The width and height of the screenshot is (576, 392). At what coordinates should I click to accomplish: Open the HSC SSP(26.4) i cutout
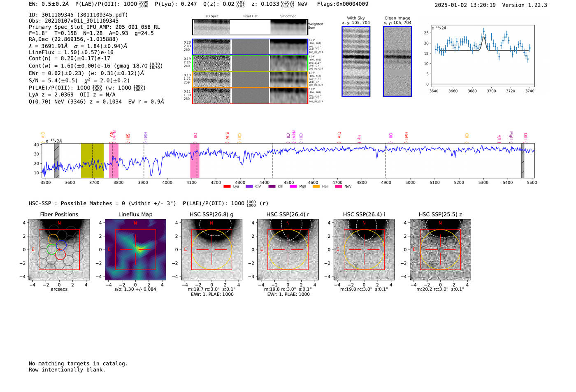(364, 249)
